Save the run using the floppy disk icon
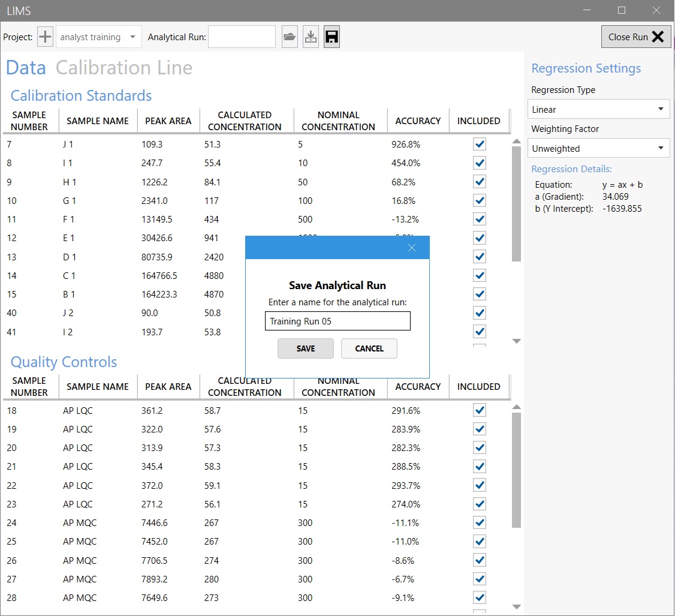 tap(332, 37)
